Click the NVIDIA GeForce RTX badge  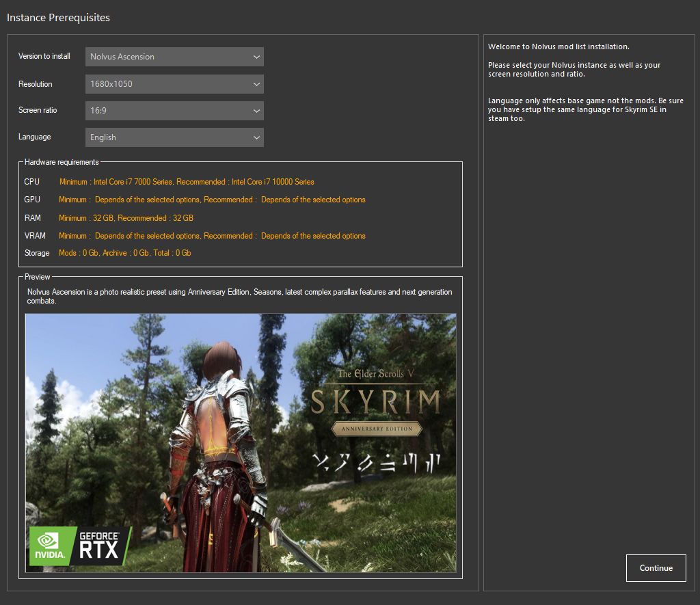pos(81,546)
